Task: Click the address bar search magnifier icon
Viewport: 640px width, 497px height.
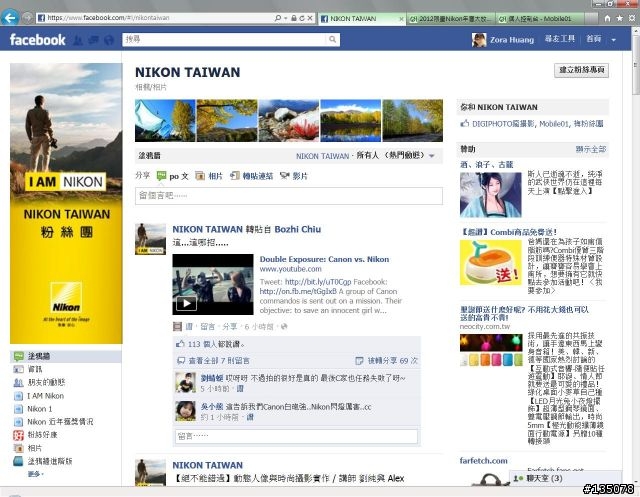Action: pos(278,18)
